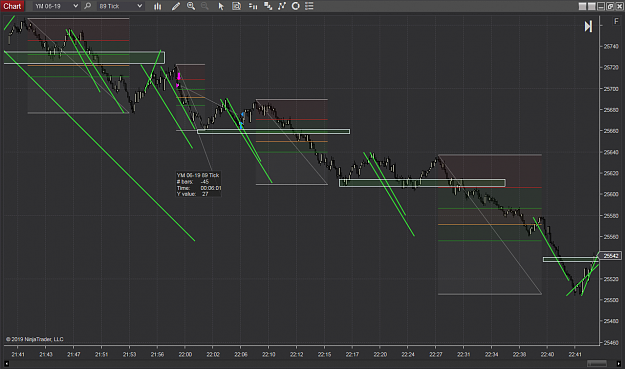
Task: Open the bar type chart style menu
Action: [x=157, y=6]
